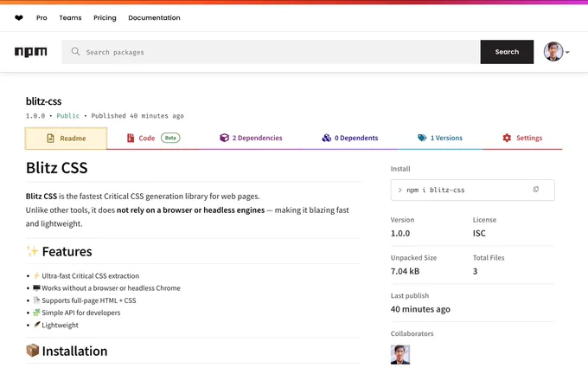Copy the npm i blitz-css install command
The image size is (588, 368).
click(x=536, y=190)
